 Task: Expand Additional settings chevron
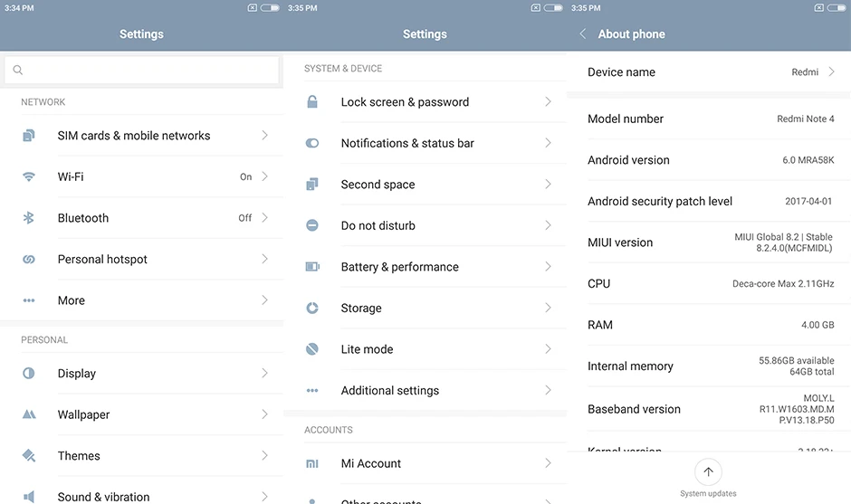(x=548, y=390)
